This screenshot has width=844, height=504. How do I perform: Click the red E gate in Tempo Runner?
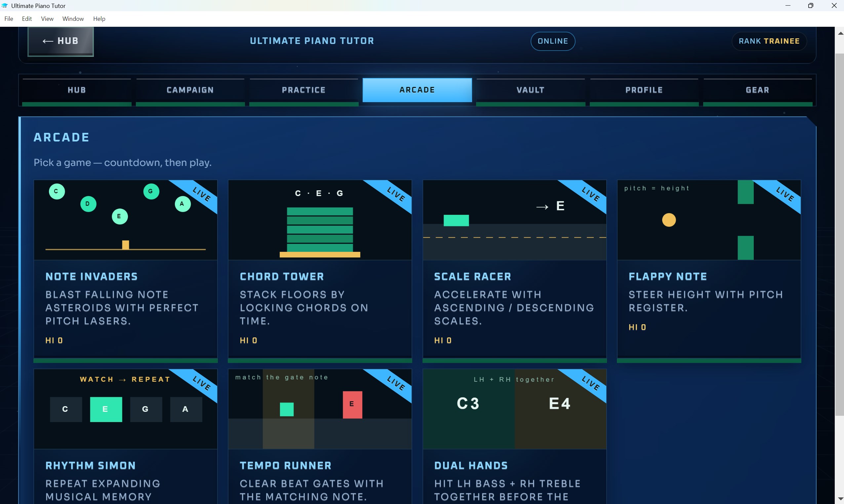point(352,405)
